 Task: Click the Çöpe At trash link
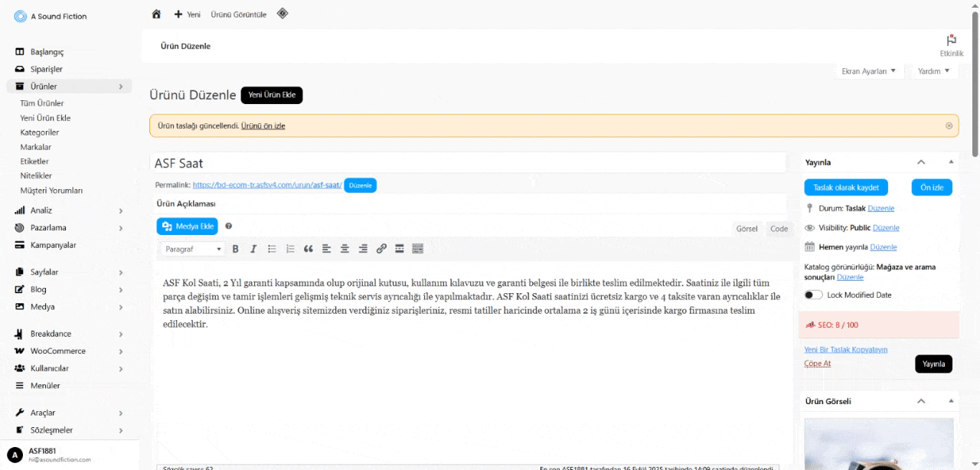817,364
